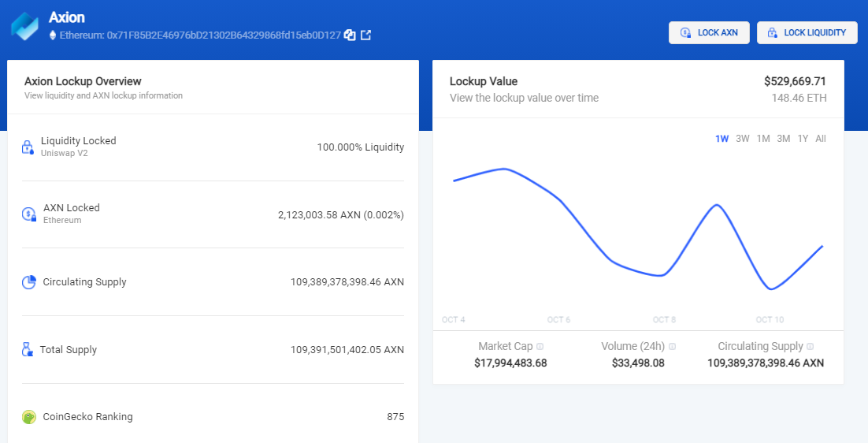The image size is (868, 443).
Task: Click the CoinGecko gecko logo icon
Action: click(x=29, y=417)
